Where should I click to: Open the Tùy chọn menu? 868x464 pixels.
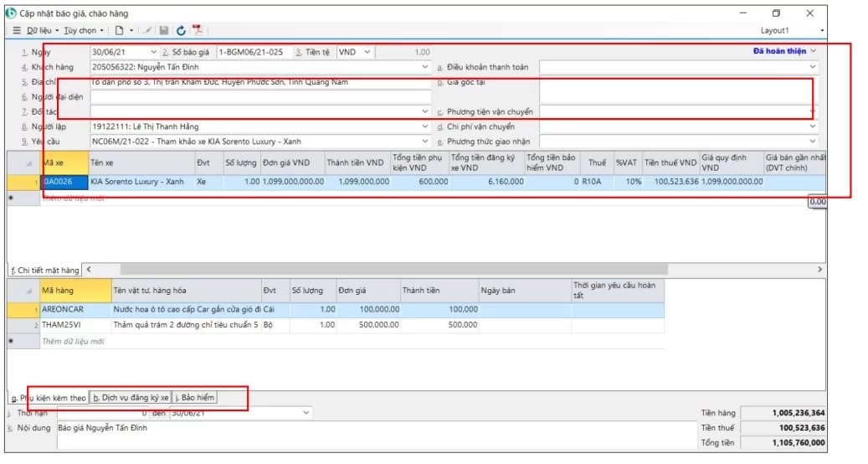pos(82,31)
